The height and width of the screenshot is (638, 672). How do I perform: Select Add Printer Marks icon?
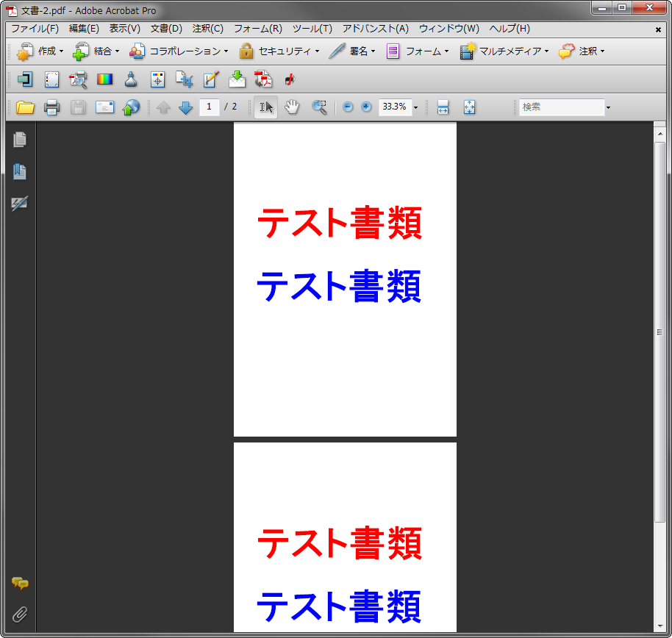(x=158, y=79)
